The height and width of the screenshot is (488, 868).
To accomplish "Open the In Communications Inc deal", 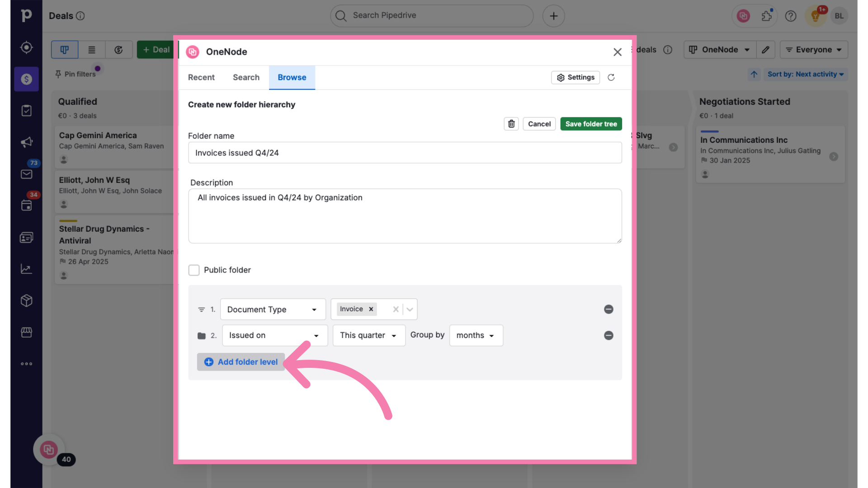I will tap(770, 154).
